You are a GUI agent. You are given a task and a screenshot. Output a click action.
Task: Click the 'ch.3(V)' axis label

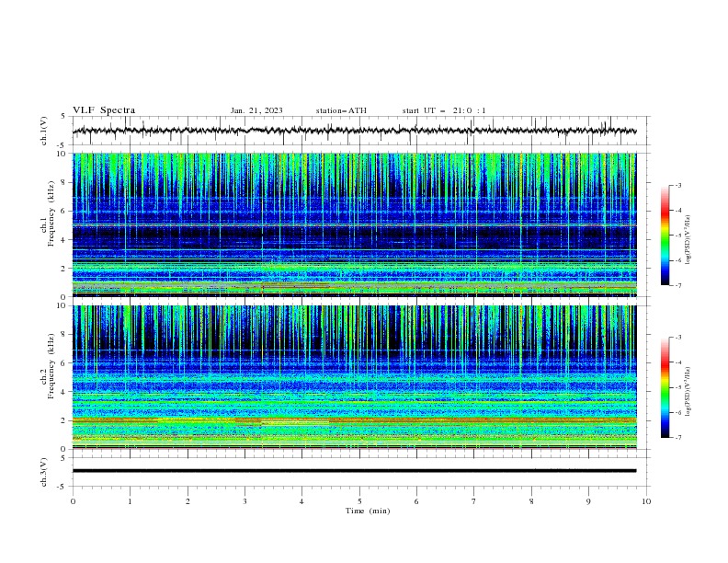point(44,472)
